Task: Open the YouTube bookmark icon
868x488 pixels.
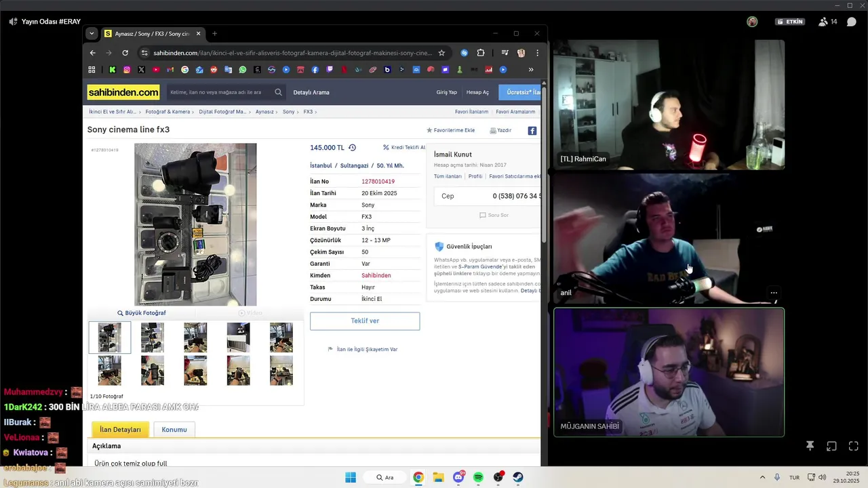Action: [x=156, y=69]
